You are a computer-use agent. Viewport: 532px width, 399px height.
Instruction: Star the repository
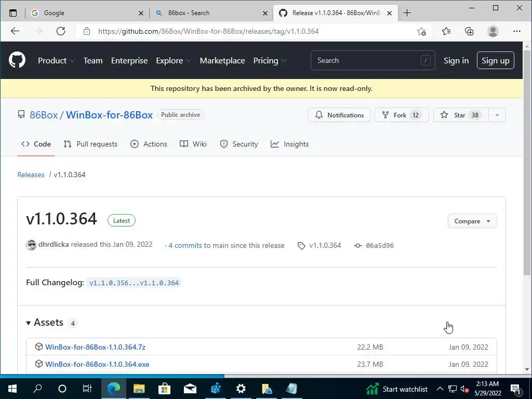pos(461,115)
